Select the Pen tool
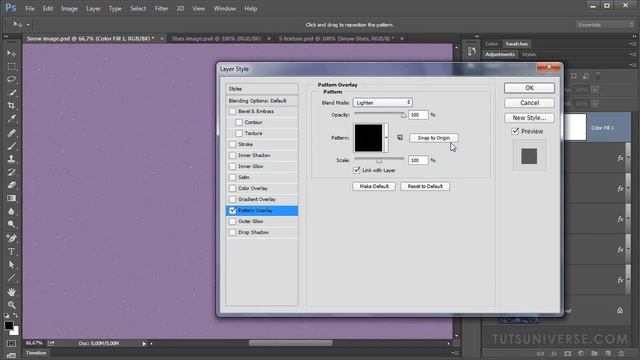 click(11, 238)
